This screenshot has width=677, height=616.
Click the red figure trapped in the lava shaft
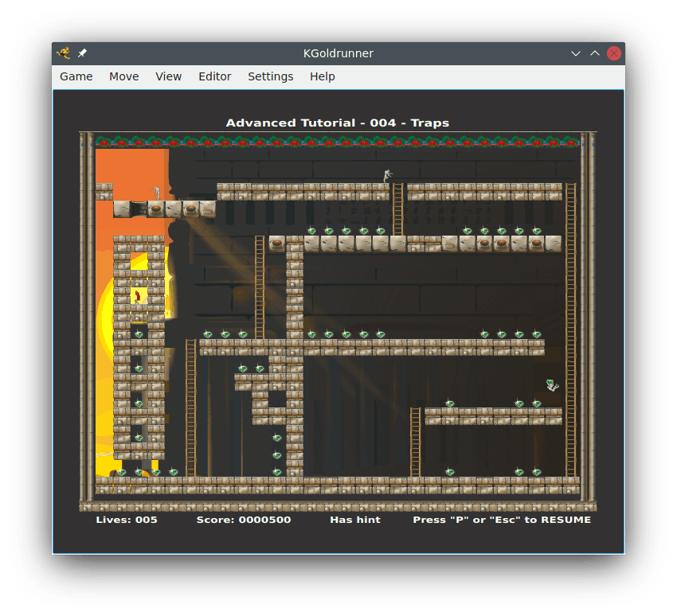tap(136, 295)
